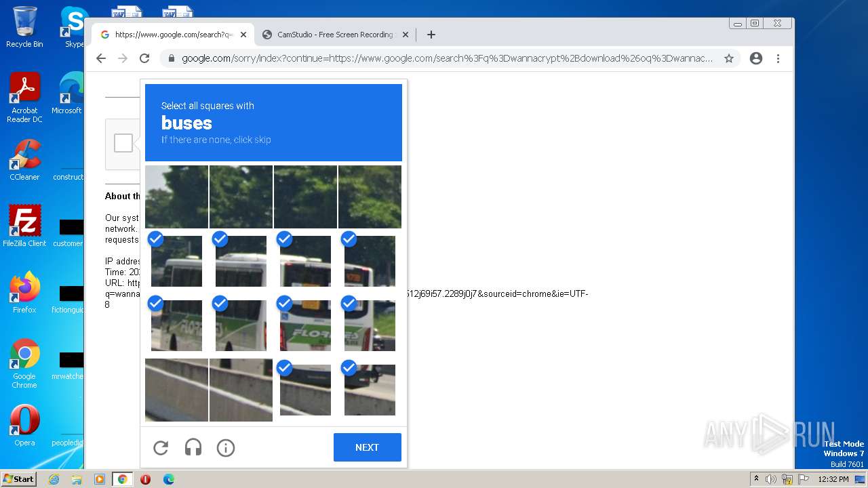Image resolution: width=868 pixels, height=488 pixels.
Task: Deselect road tile in bottom row, third column
Action: [x=305, y=390]
